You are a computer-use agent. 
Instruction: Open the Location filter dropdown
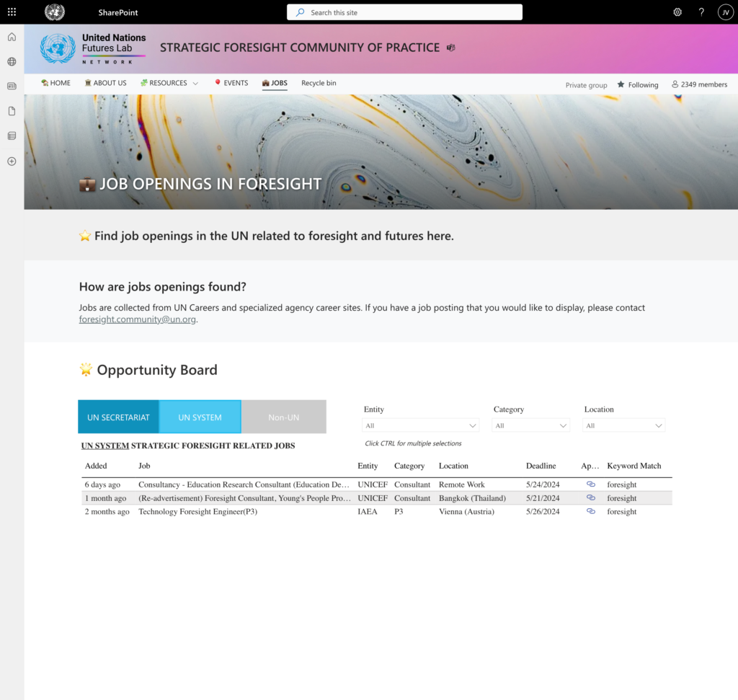623,425
